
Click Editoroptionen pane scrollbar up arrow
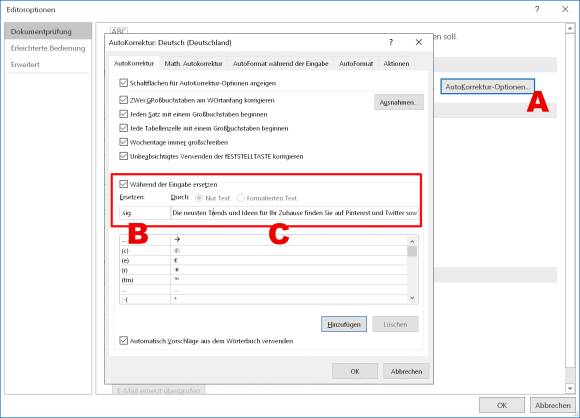tap(570, 28)
